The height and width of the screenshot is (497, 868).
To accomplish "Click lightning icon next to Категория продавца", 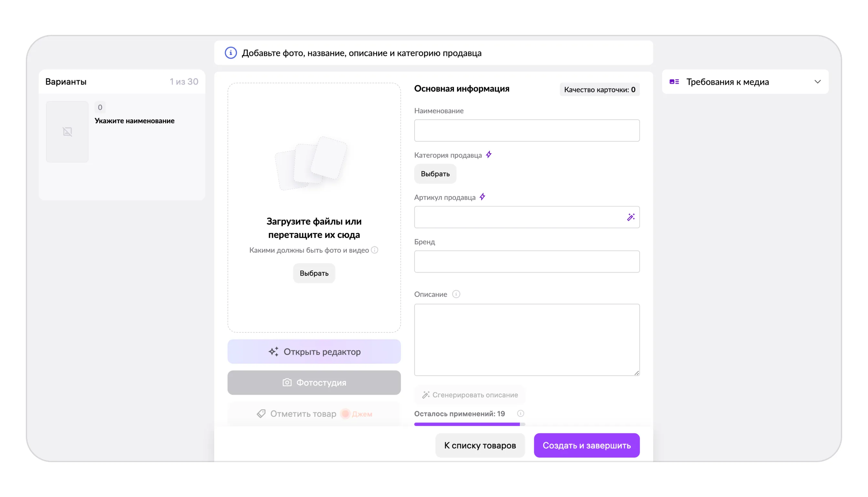I will tap(489, 155).
